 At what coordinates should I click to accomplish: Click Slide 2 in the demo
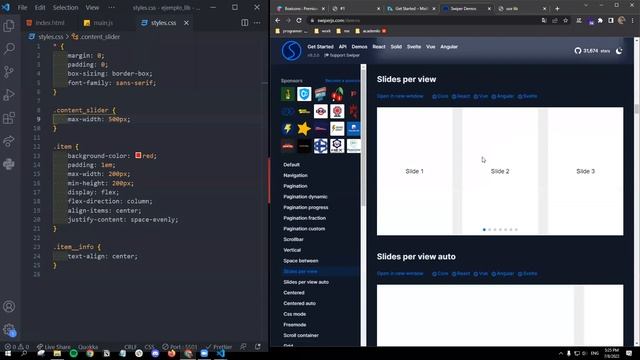click(x=500, y=171)
